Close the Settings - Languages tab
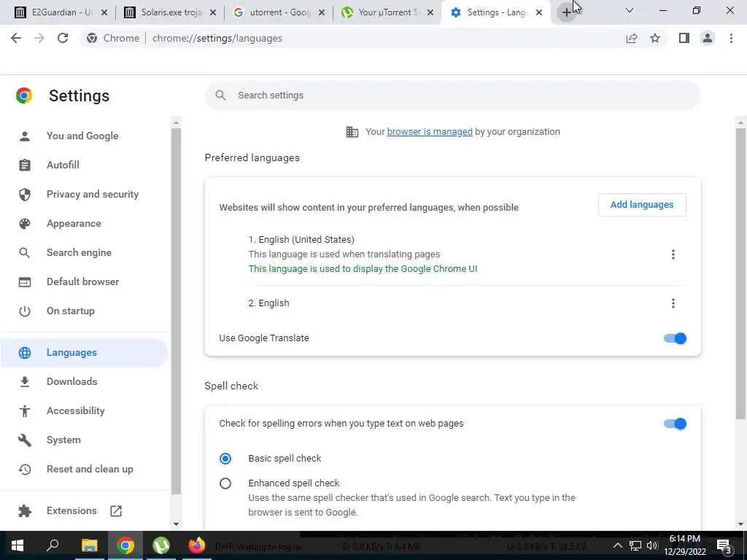747x560 pixels. [539, 12]
